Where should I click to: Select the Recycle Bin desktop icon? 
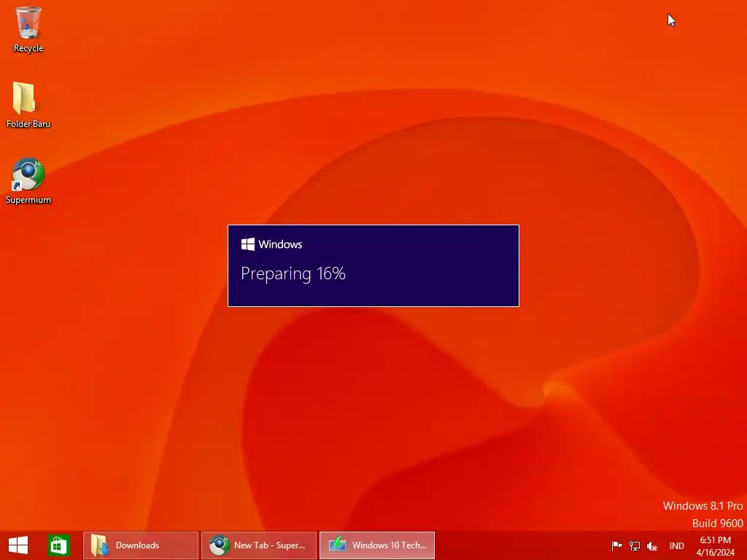[28, 28]
